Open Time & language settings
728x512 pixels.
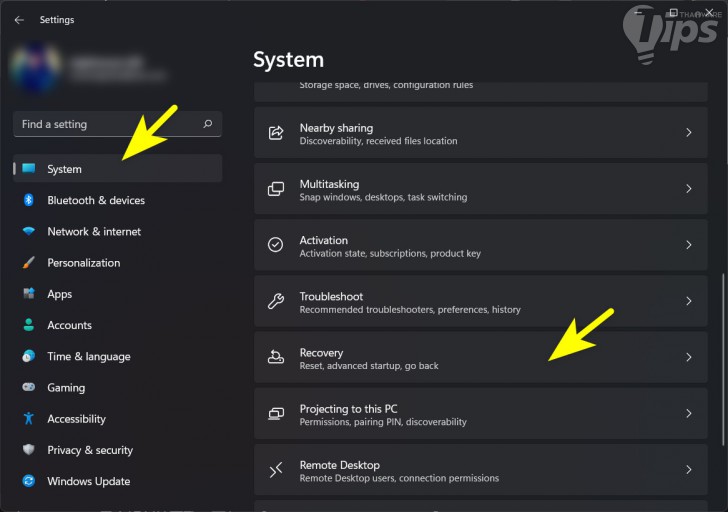pos(89,356)
